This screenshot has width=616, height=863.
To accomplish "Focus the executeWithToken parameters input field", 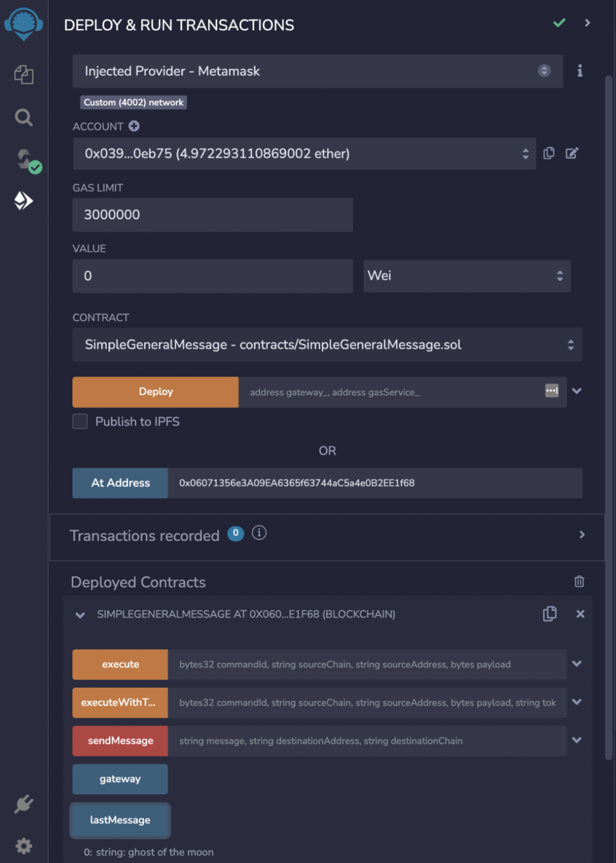I will [367, 703].
